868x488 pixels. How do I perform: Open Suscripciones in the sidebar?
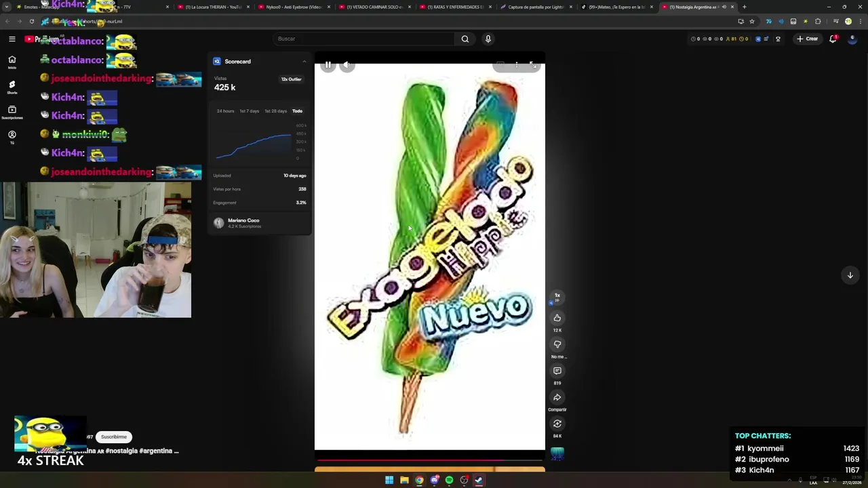pyautogui.click(x=12, y=112)
